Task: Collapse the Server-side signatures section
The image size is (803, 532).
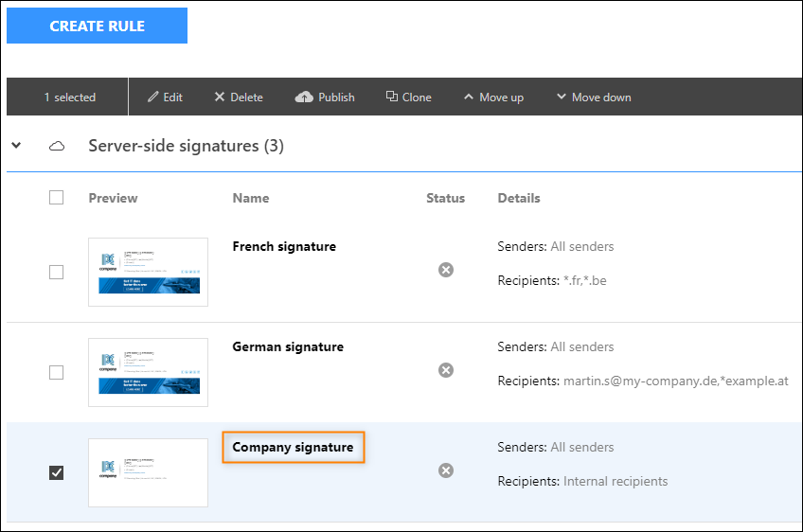Action: point(16,146)
